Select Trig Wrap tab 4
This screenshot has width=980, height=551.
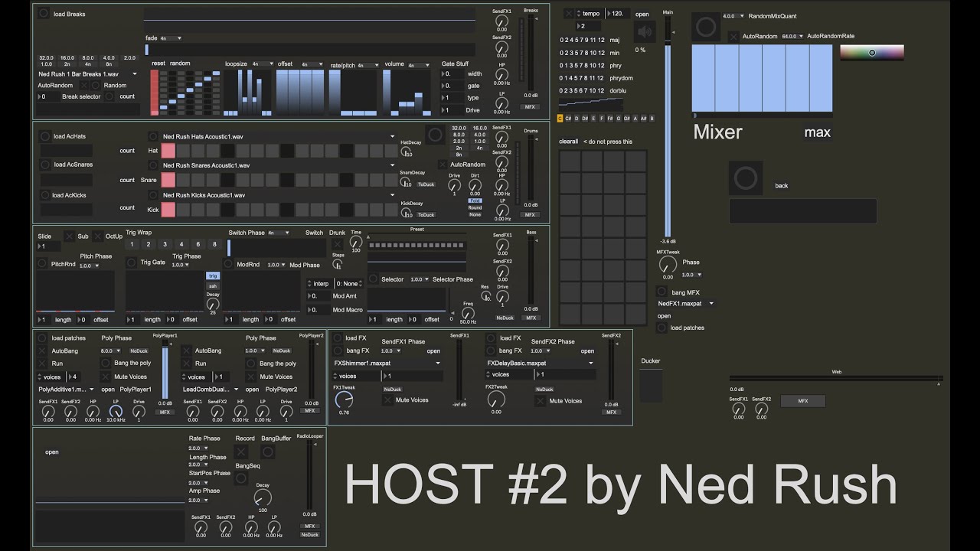point(181,244)
